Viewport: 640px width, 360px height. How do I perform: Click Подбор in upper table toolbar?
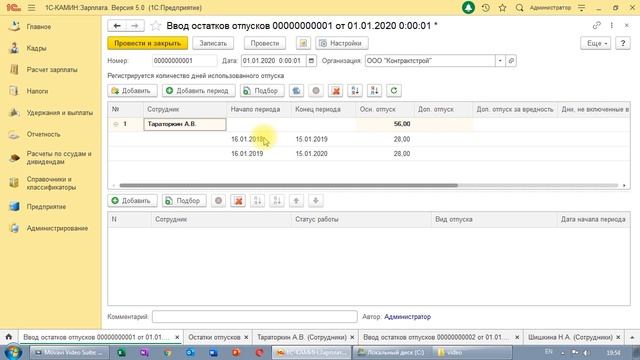coord(262,91)
